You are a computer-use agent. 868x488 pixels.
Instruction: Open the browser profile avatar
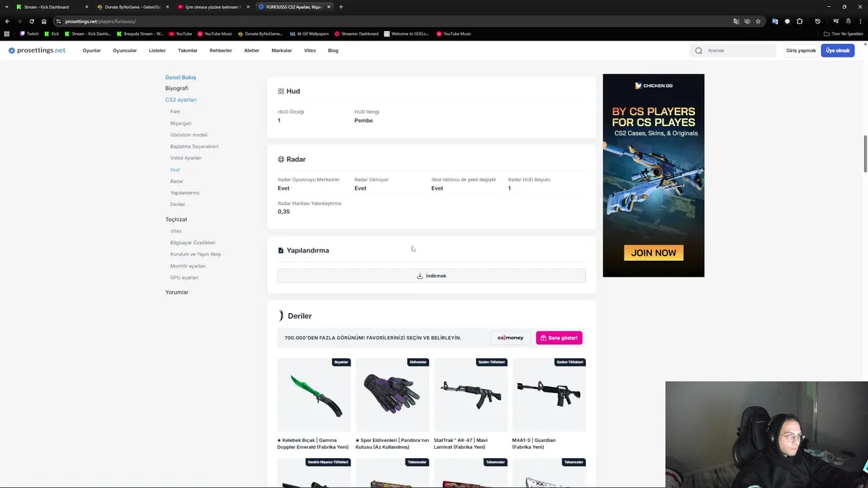(848, 21)
